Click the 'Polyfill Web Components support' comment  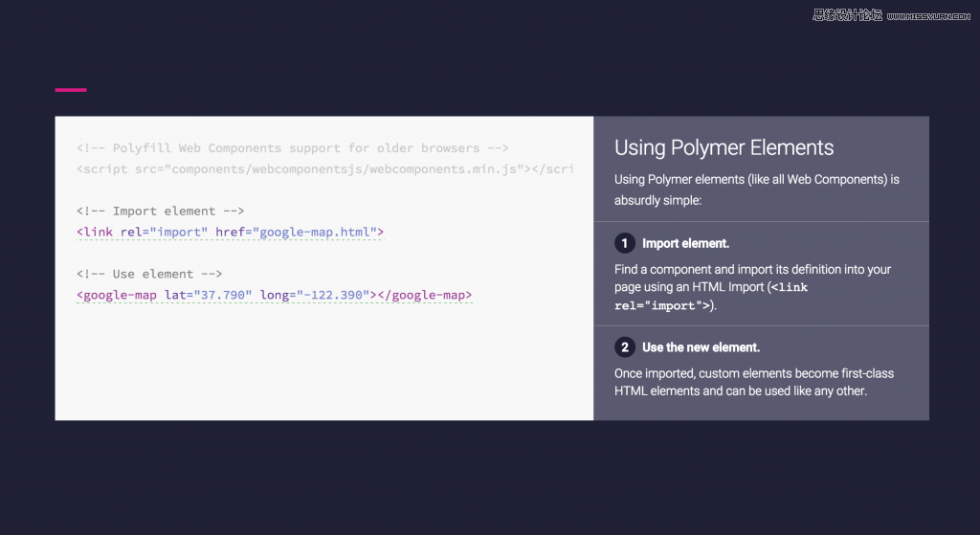(293, 148)
